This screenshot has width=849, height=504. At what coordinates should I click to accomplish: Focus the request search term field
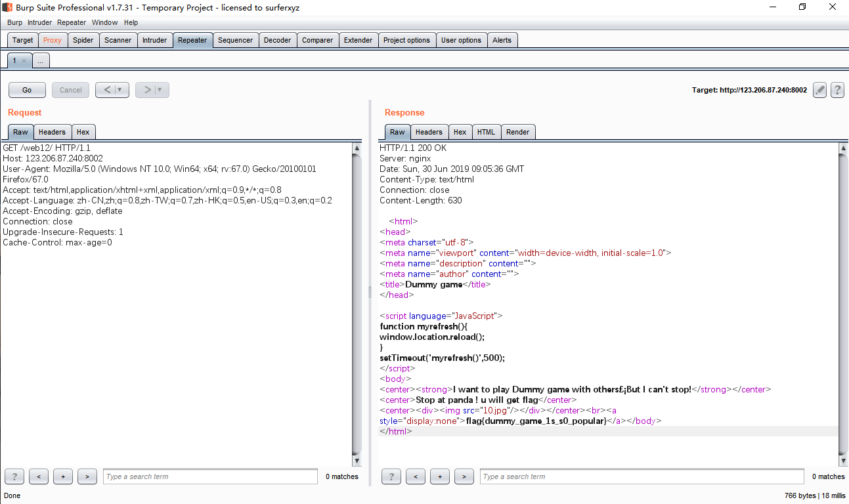[210, 476]
